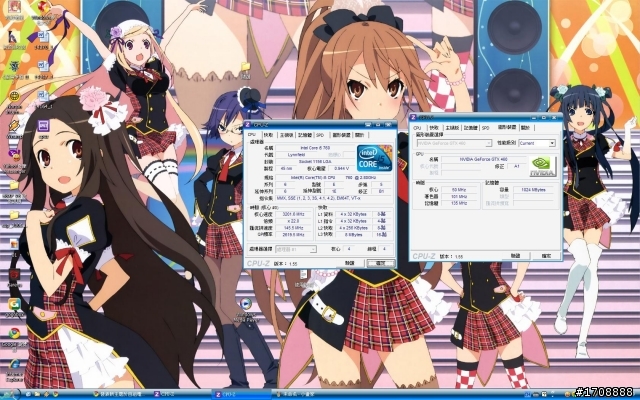Open the Google Chrome desktop shortcut
The image size is (640, 400).
tap(14, 333)
